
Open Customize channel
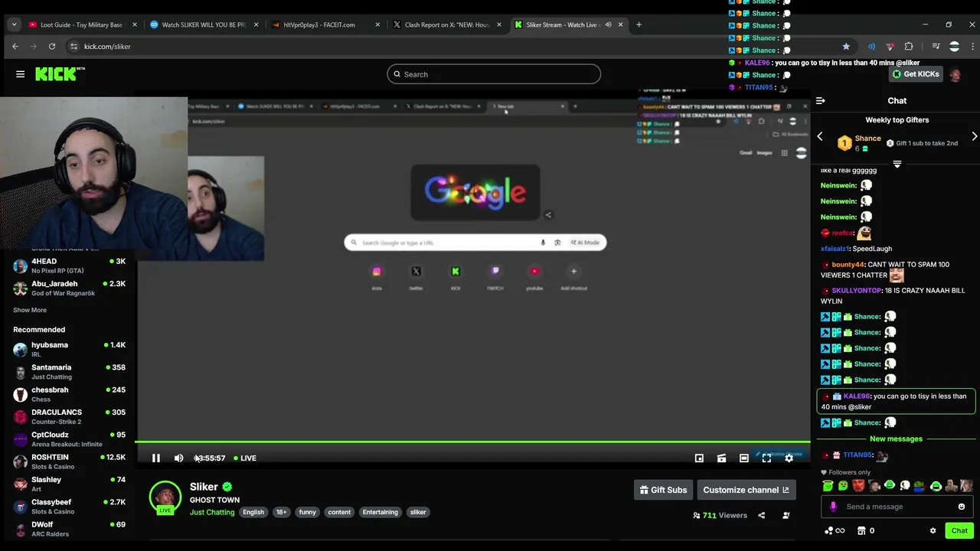[x=746, y=490]
